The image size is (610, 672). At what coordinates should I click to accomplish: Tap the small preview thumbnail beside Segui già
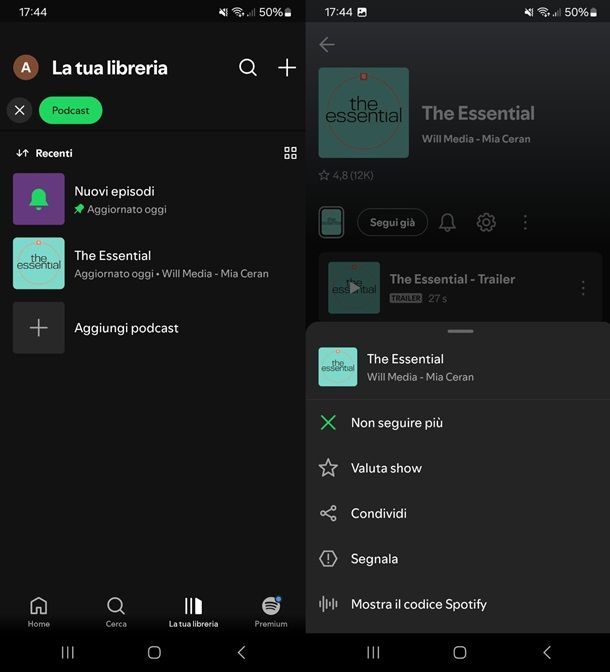[x=331, y=222]
